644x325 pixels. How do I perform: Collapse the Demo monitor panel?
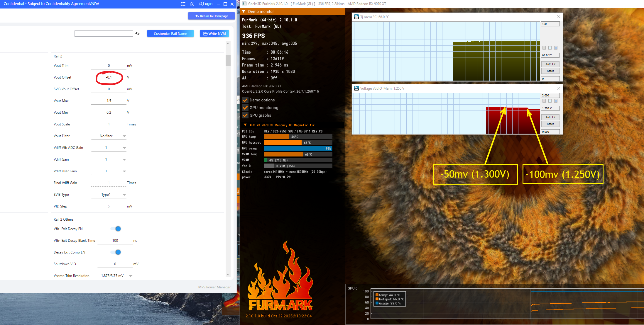pyautogui.click(x=244, y=11)
